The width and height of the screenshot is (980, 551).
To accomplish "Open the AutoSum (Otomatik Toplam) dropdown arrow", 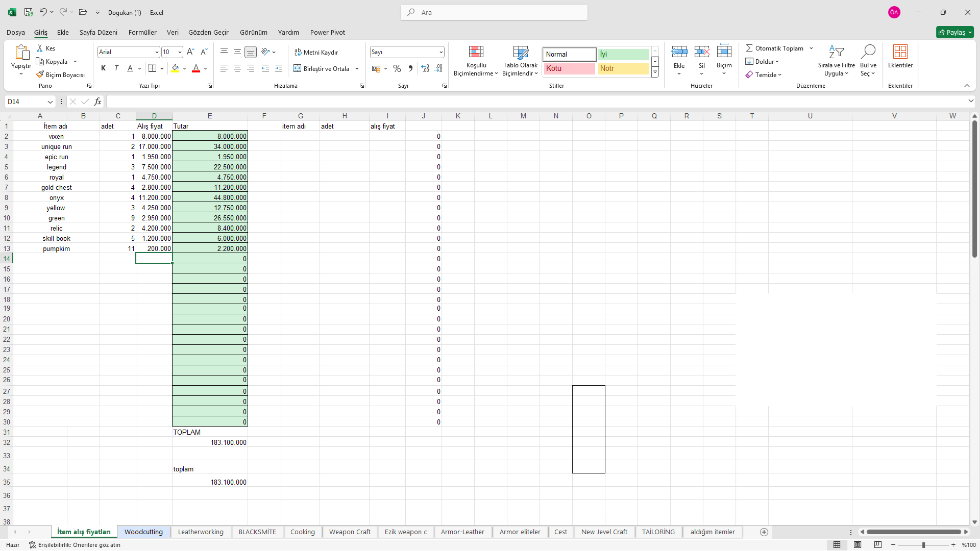I will coord(811,48).
